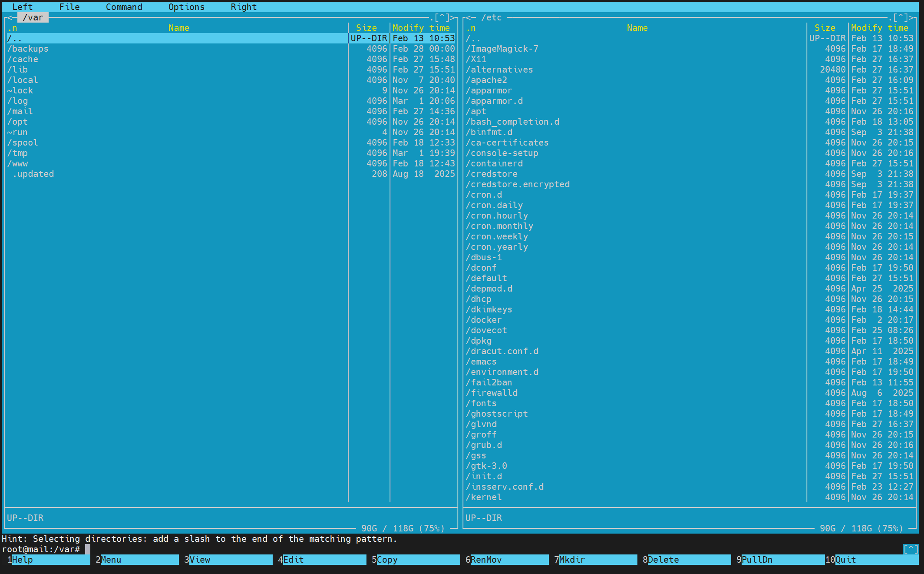Toggle sort order indicator in right panel

[x=471, y=28]
